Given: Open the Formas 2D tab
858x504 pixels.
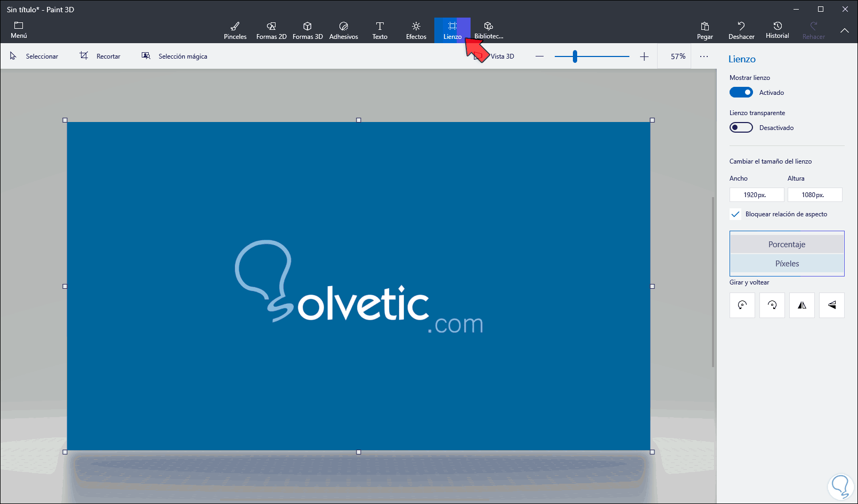Looking at the screenshot, I should (271, 30).
